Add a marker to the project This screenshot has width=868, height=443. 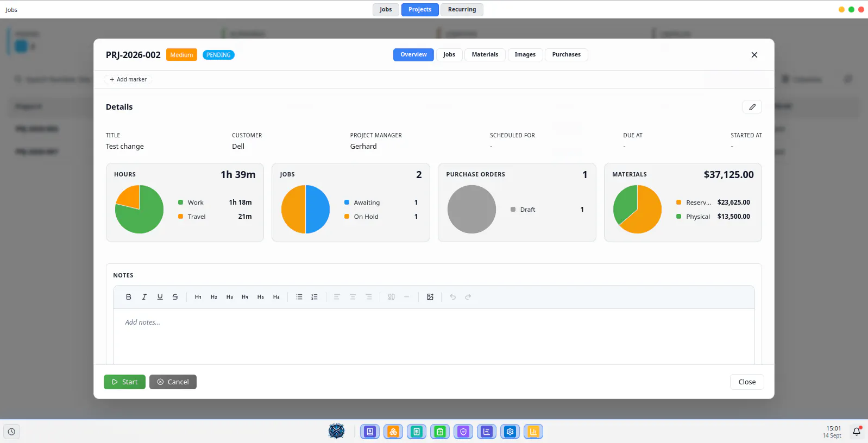tap(128, 79)
